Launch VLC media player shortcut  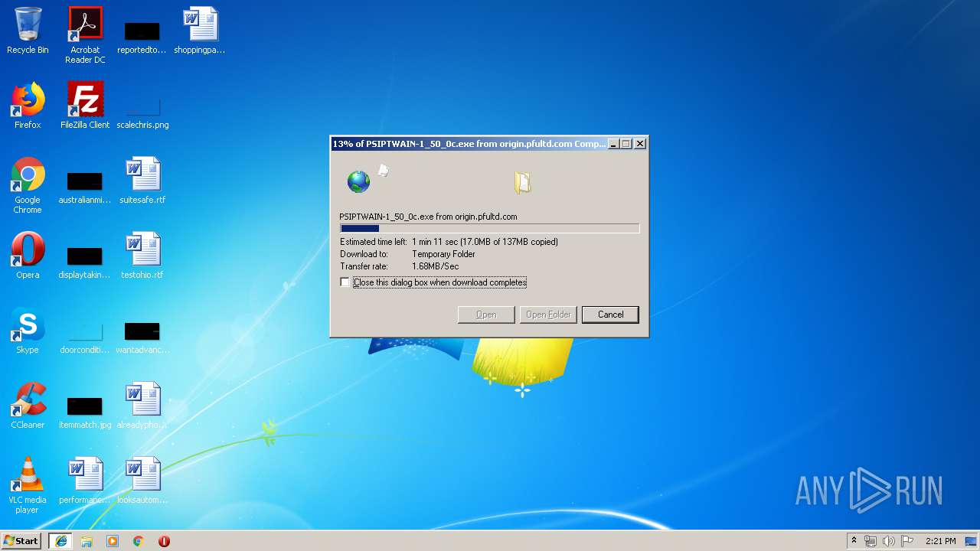(28, 485)
